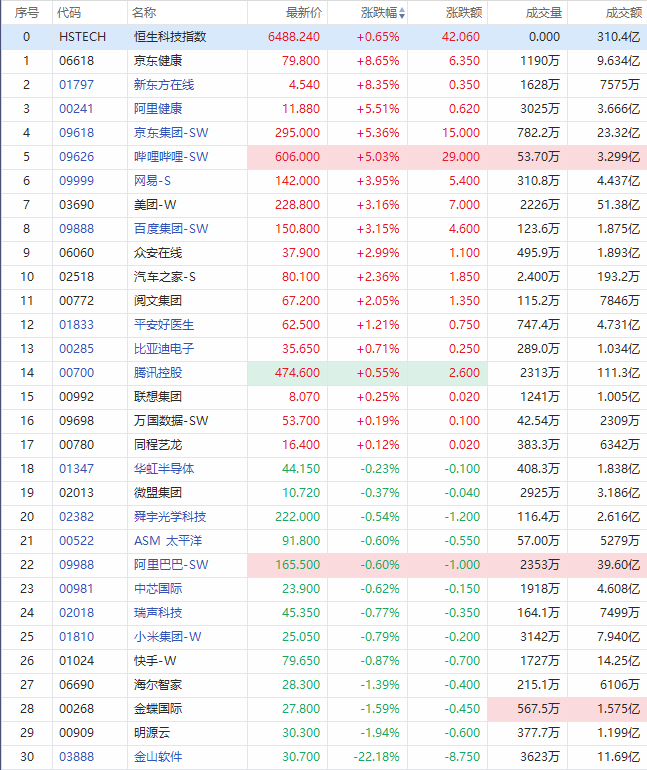Open stock link 中芯国际
Image resolution: width=647 pixels, height=770 pixels.
(x=158, y=589)
